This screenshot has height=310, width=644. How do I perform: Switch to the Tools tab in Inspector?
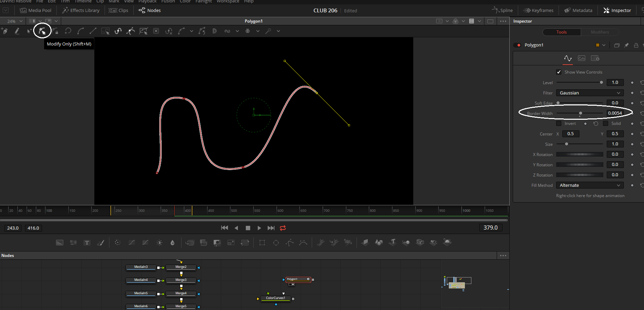[x=562, y=32]
